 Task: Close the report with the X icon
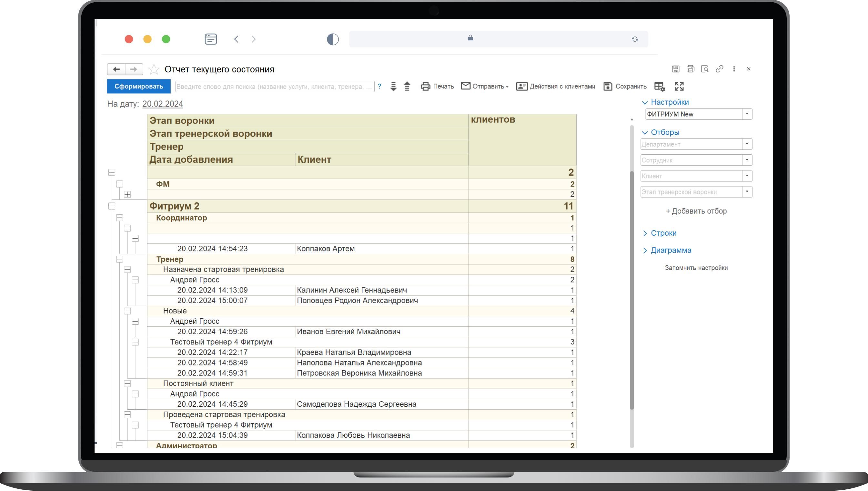(x=749, y=69)
